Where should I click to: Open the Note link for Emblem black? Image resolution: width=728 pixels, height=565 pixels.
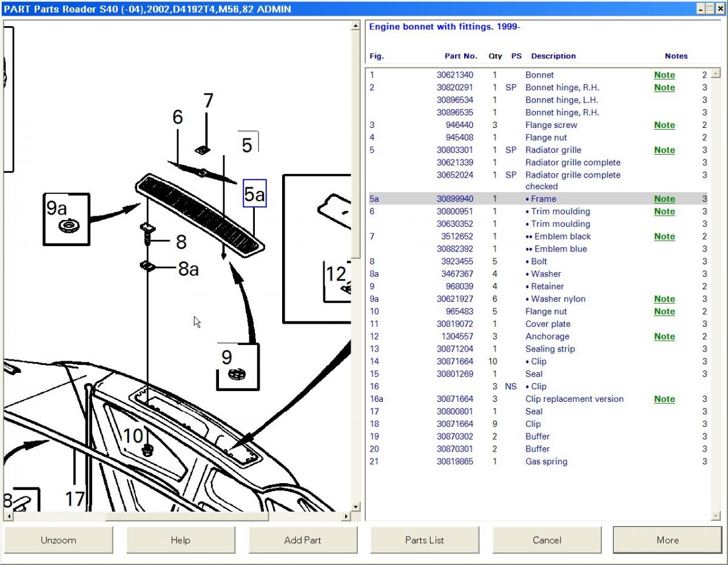(664, 236)
